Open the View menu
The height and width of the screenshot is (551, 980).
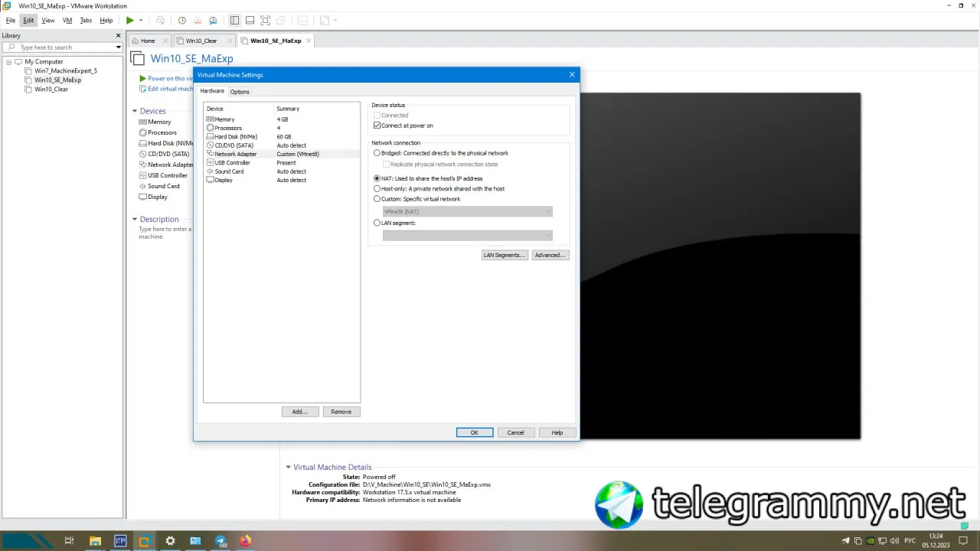click(x=48, y=21)
